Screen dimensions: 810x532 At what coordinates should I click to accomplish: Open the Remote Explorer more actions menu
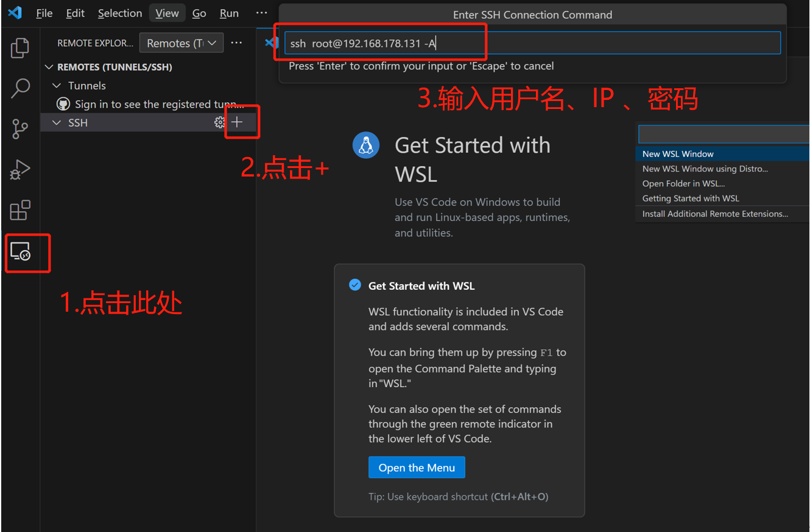click(236, 43)
